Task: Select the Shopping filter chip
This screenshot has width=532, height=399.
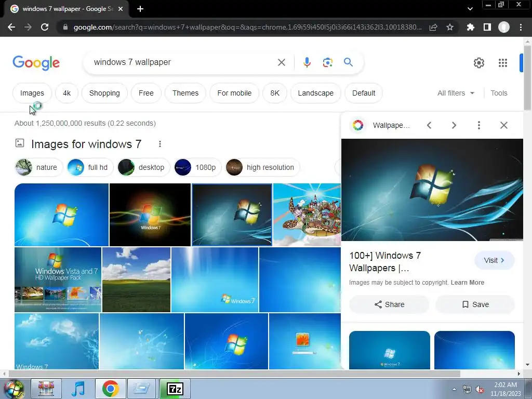Action: 104,93
